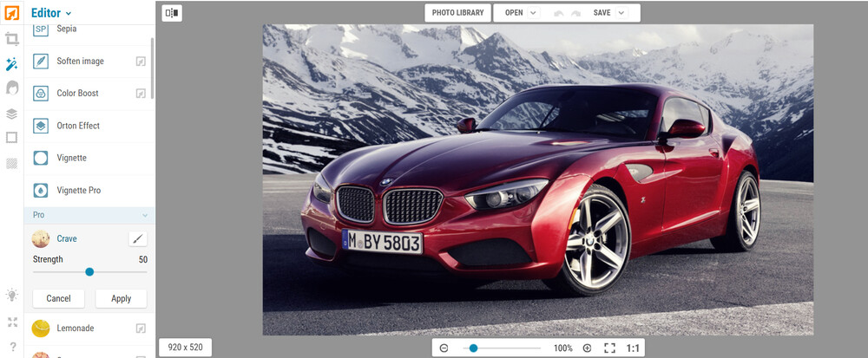Click the zoom slider handle

click(473, 348)
